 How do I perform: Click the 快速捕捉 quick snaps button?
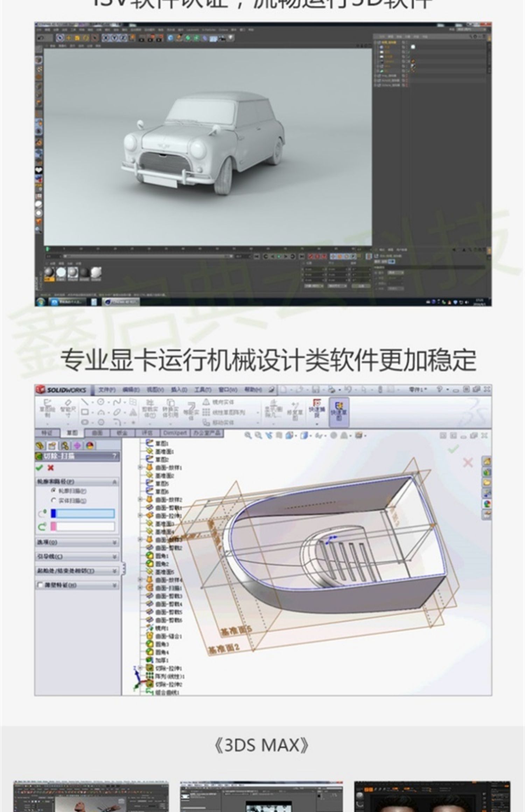click(317, 412)
